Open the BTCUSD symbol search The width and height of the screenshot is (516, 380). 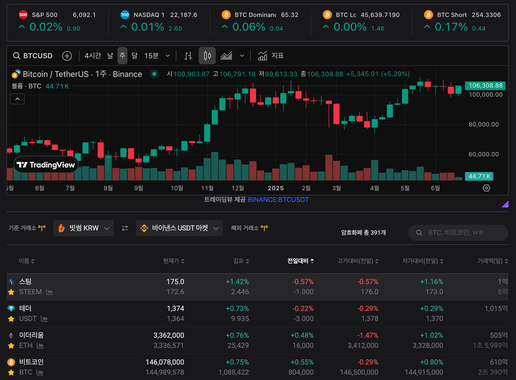[33, 56]
